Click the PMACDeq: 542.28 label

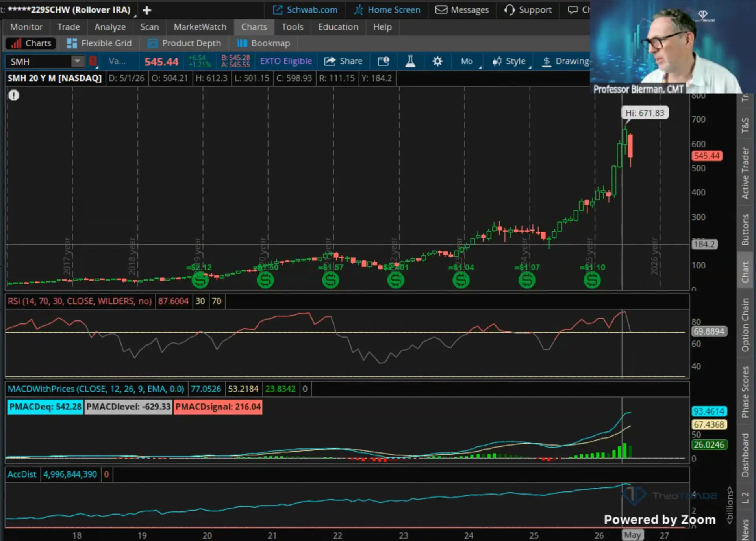point(45,407)
